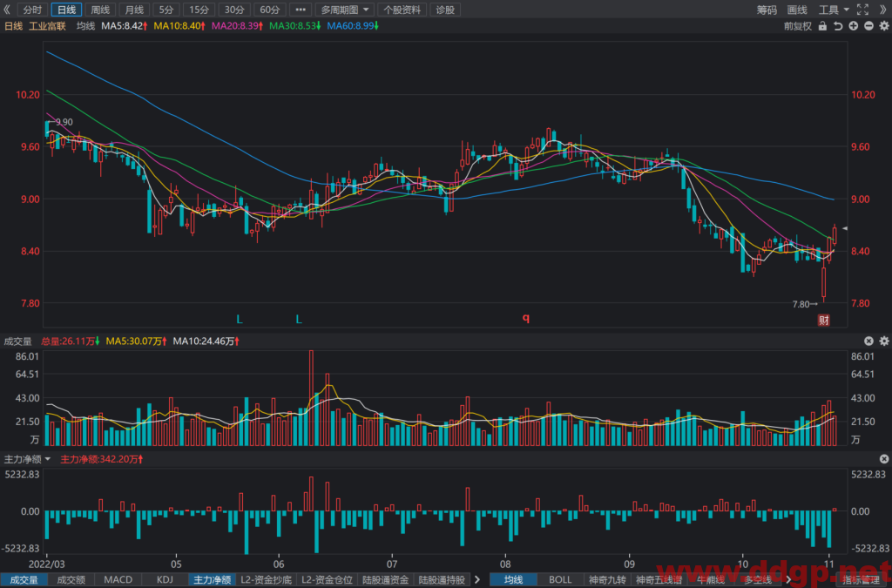
Task: Switch to 60分 period
Action: pos(270,10)
